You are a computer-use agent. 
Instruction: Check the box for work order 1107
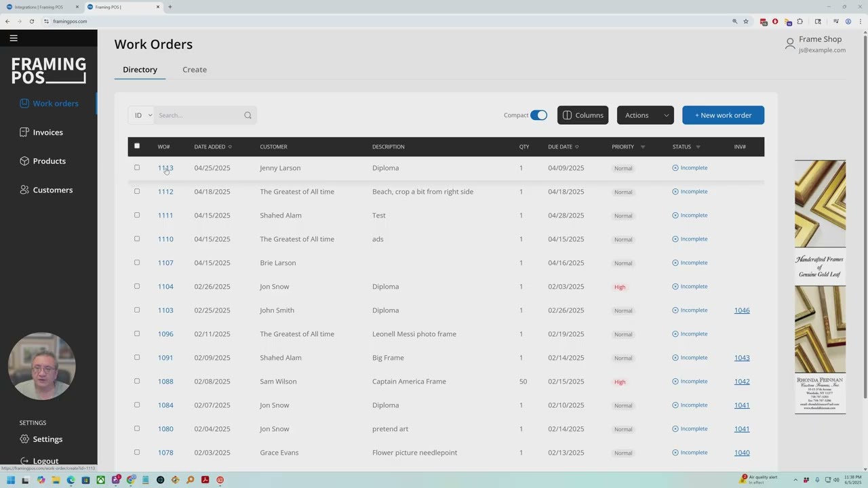click(137, 262)
